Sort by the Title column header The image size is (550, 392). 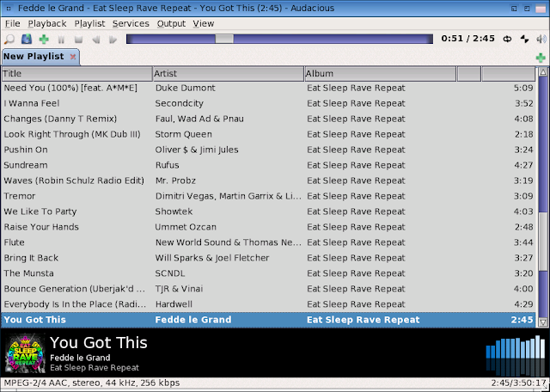pos(77,74)
